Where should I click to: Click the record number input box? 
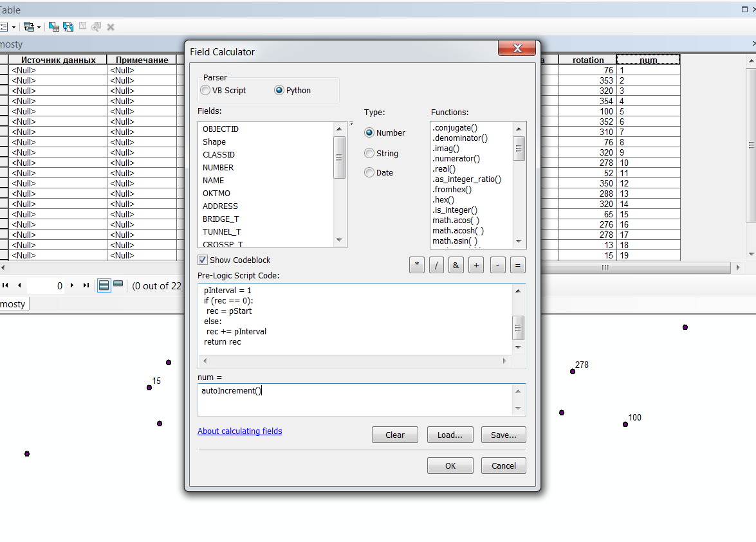coord(46,285)
